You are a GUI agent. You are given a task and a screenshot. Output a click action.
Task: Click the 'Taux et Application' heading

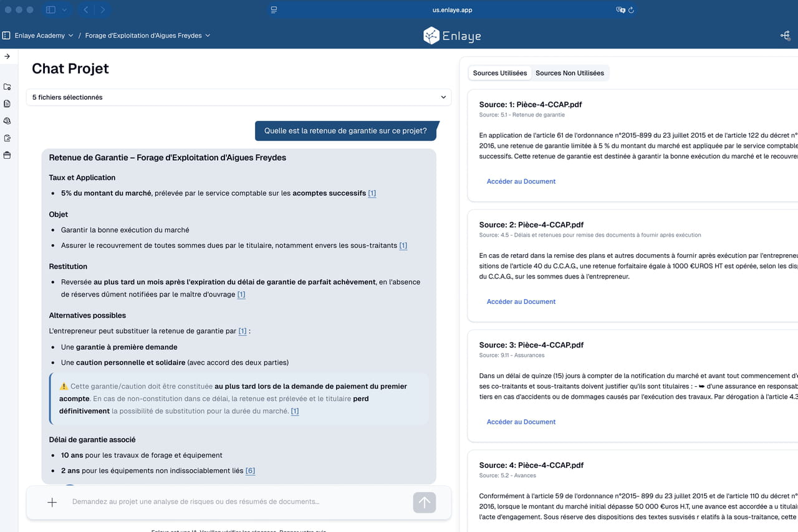click(x=82, y=178)
